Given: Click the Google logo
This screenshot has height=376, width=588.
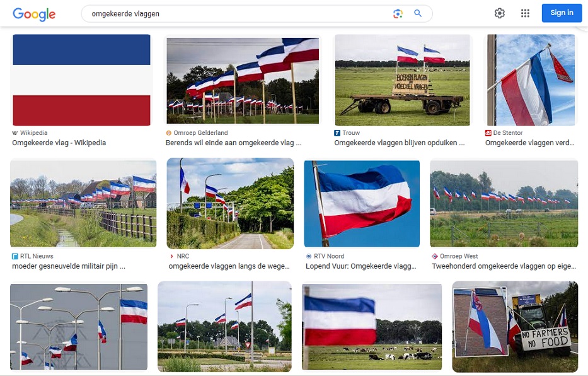Looking at the screenshot, I should click(34, 14).
